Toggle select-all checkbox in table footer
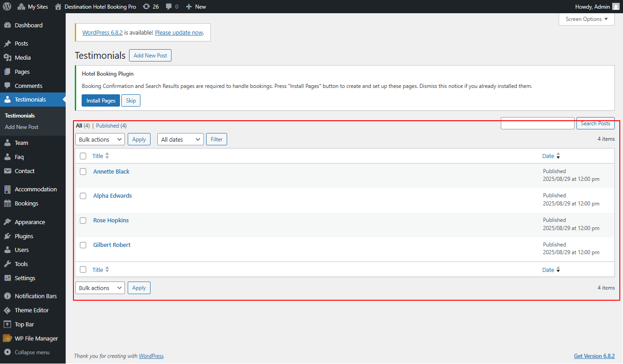The width and height of the screenshot is (623, 364). 83,270
